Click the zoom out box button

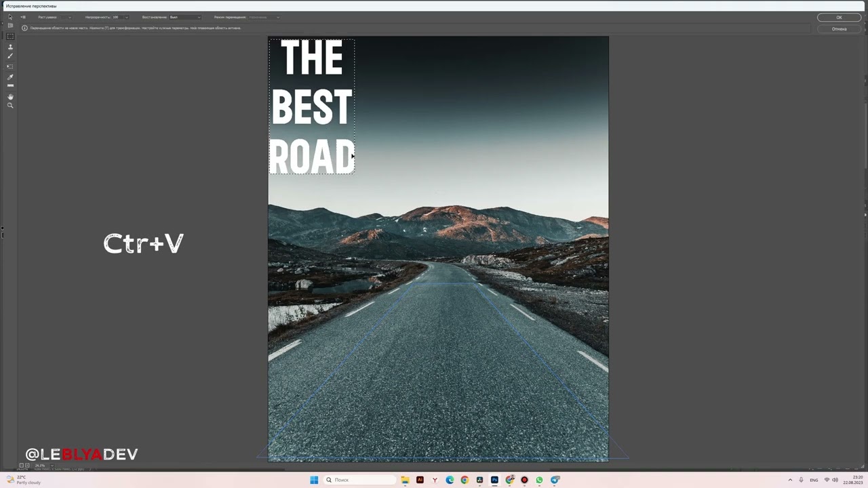(x=21, y=466)
